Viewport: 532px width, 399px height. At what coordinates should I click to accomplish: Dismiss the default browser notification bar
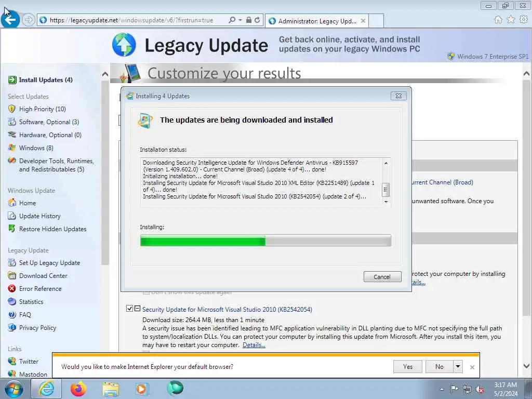tap(472, 367)
